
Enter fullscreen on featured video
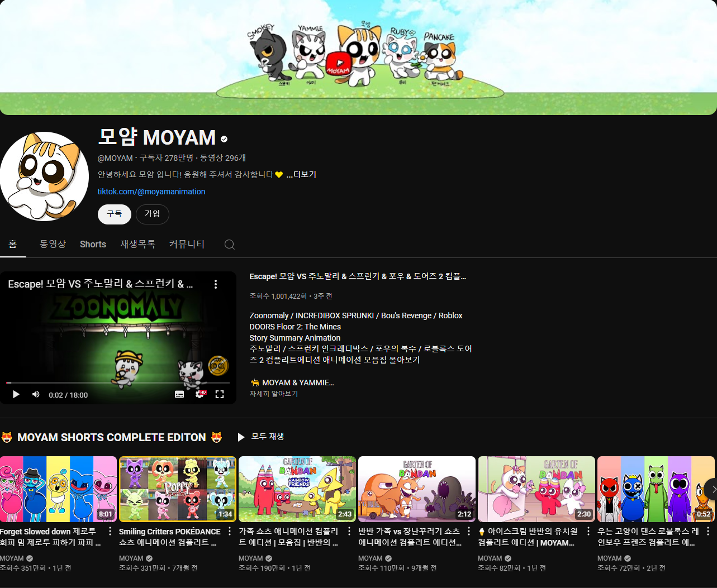coord(220,394)
